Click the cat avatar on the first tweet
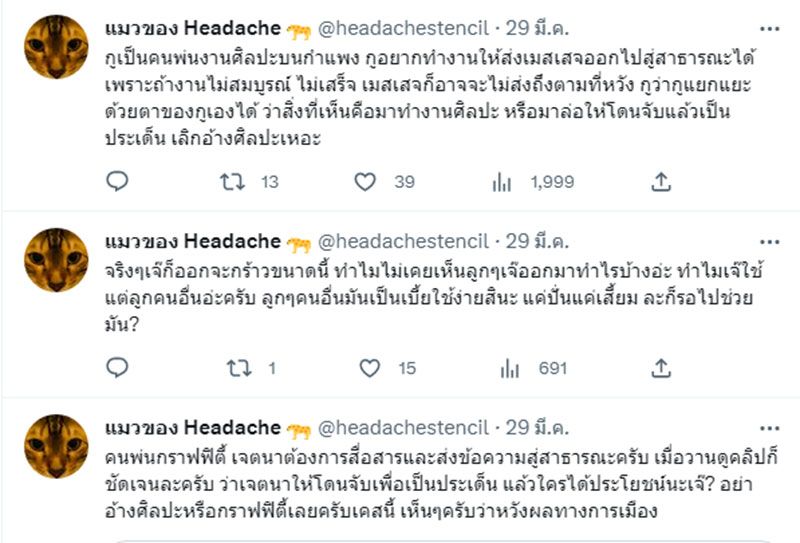The width and height of the screenshot is (800, 543). tap(56, 47)
